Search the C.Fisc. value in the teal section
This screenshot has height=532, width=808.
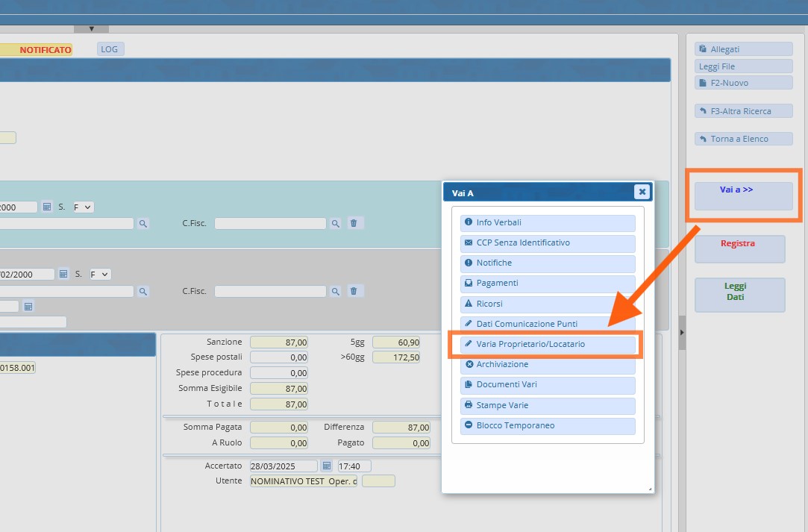336,223
